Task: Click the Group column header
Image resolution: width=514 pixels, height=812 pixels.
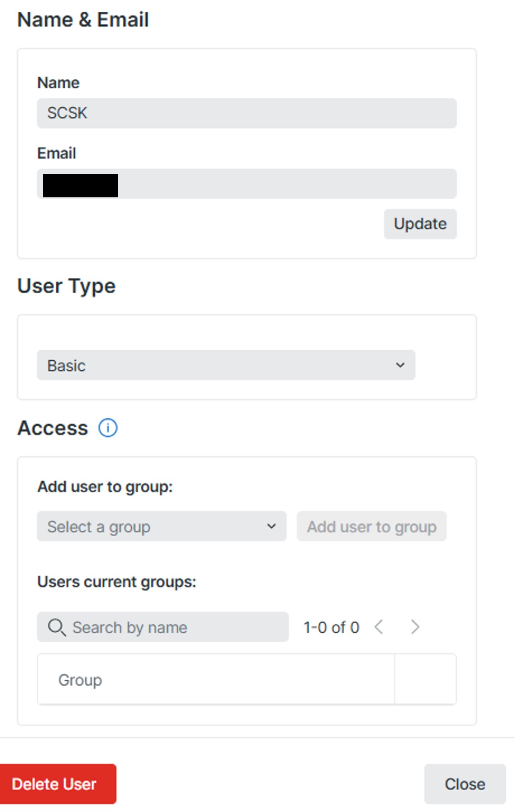Action: coord(80,680)
